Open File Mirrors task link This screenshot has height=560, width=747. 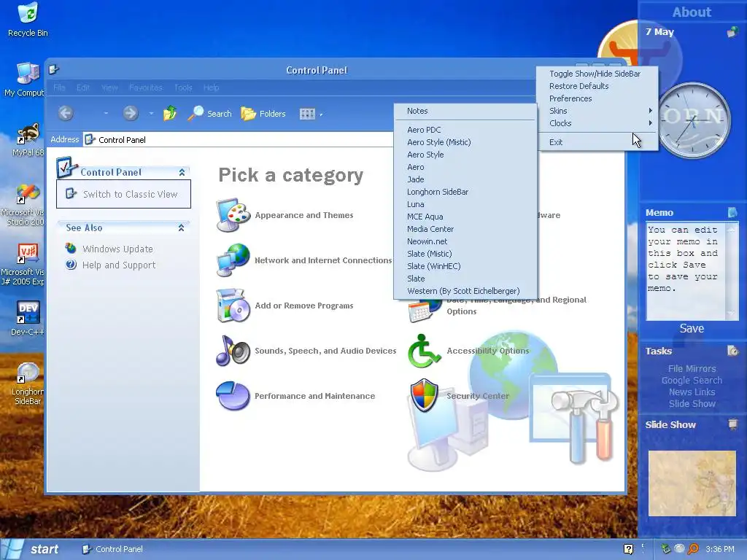coord(692,368)
